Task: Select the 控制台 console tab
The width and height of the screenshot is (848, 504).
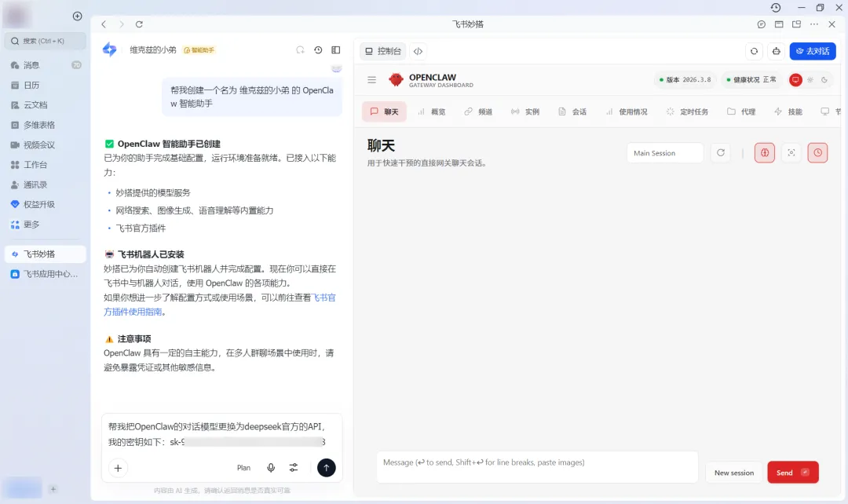Action: pos(383,51)
